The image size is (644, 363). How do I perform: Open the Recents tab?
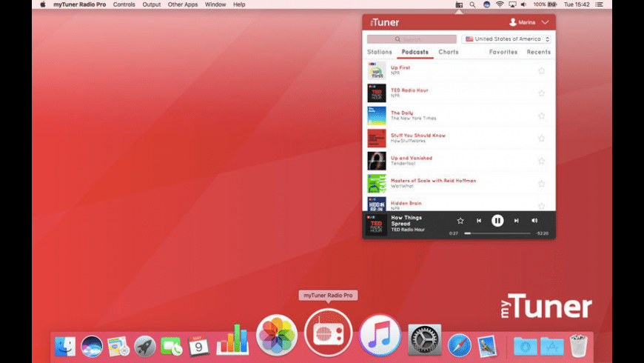pyautogui.click(x=538, y=52)
